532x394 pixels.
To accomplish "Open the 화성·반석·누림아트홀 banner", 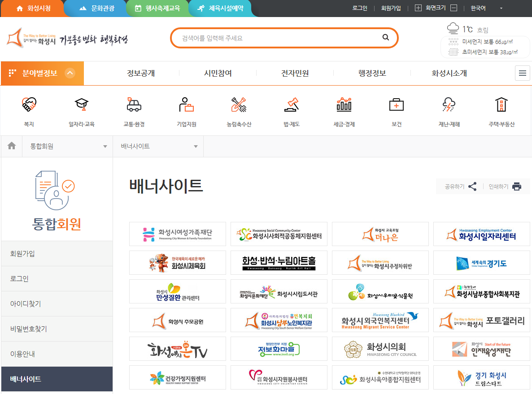I will pos(279,263).
